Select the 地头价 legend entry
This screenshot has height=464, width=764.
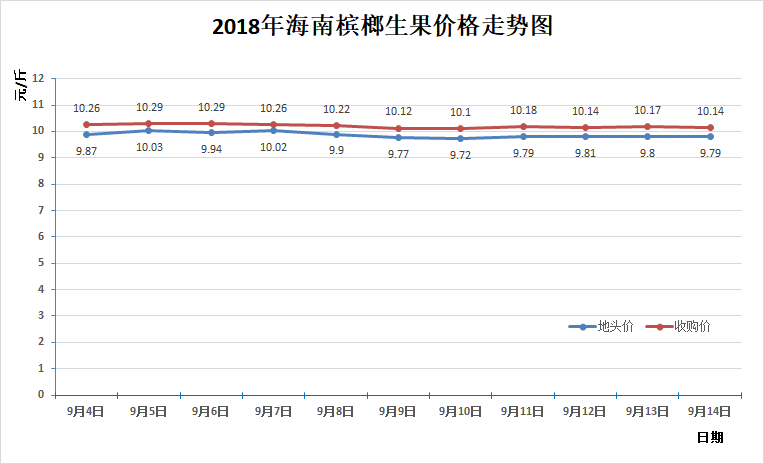tap(601, 327)
